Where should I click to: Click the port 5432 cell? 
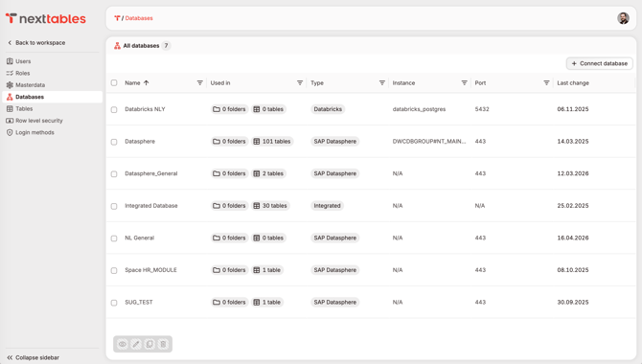(x=482, y=109)
